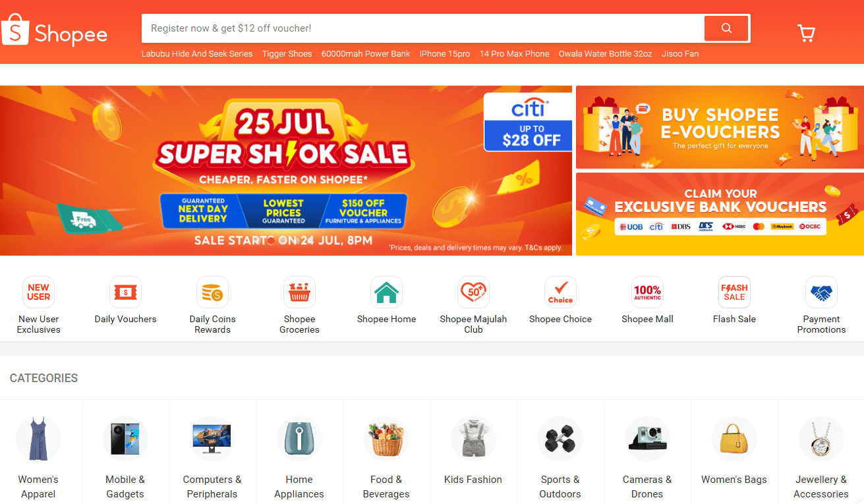
Task: Open Daily Coins Rewards icon
Action: pos(212,292)
